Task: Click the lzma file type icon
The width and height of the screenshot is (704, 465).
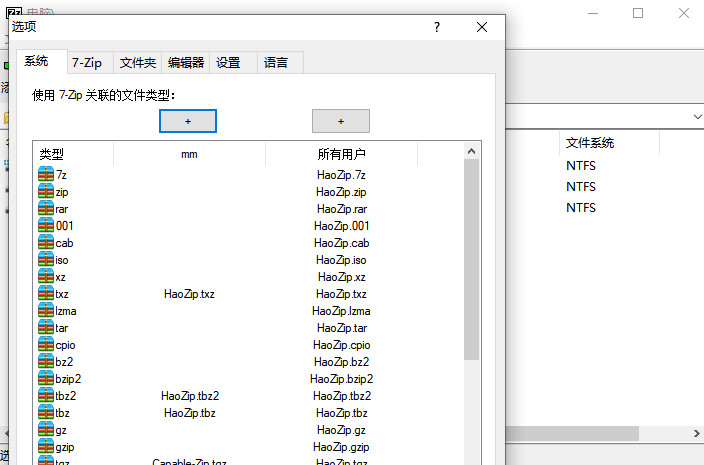Action: point(46,311)
